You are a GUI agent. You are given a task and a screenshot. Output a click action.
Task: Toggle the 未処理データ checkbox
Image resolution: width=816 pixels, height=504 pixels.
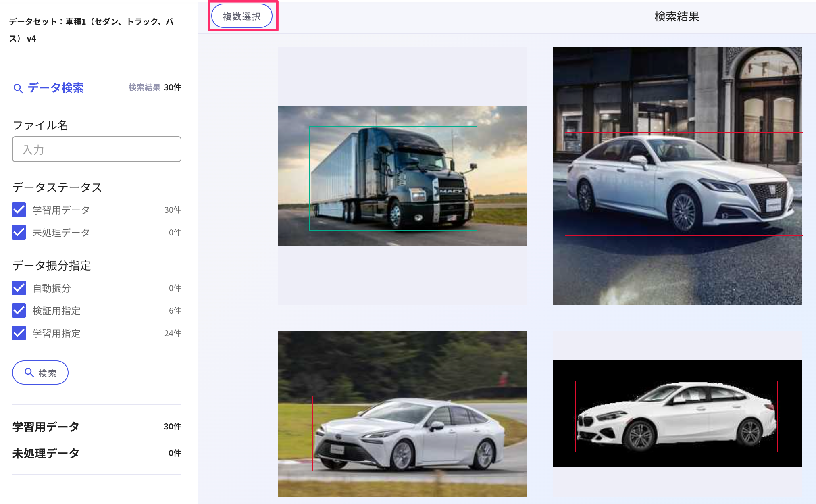(19, 232)
